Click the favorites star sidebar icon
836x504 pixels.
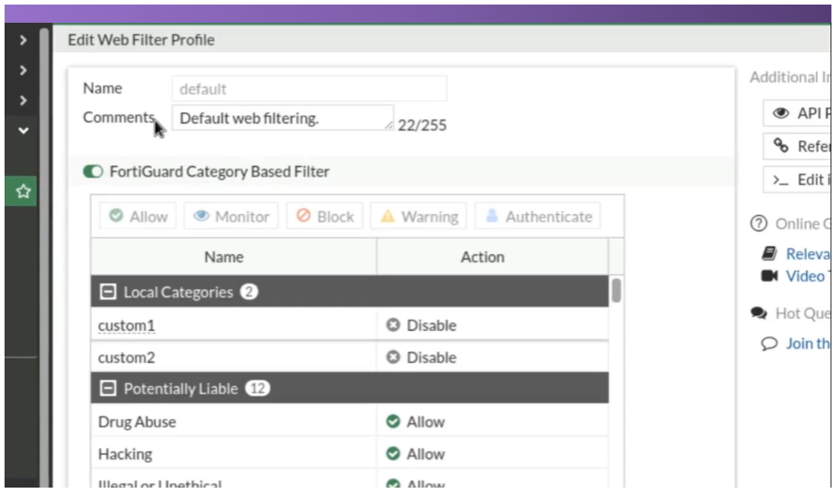tap(23, 191)
